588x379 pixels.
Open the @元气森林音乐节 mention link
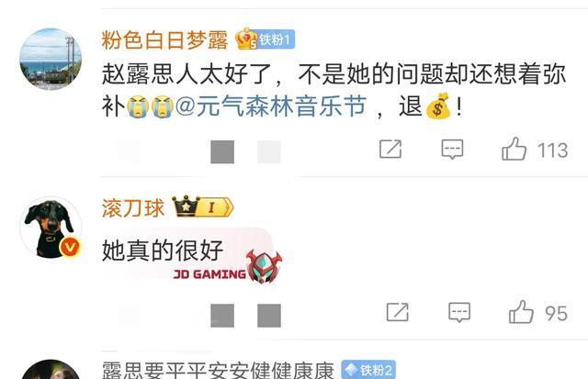271,106
